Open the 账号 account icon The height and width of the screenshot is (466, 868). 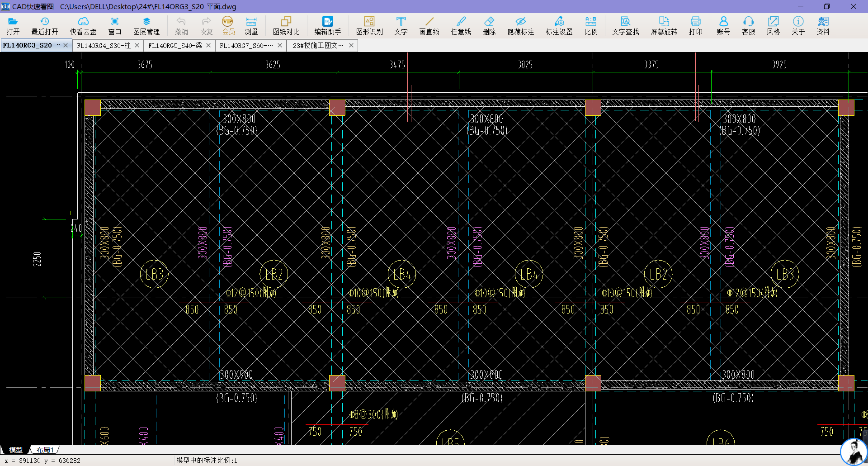(x=723, y=26)
